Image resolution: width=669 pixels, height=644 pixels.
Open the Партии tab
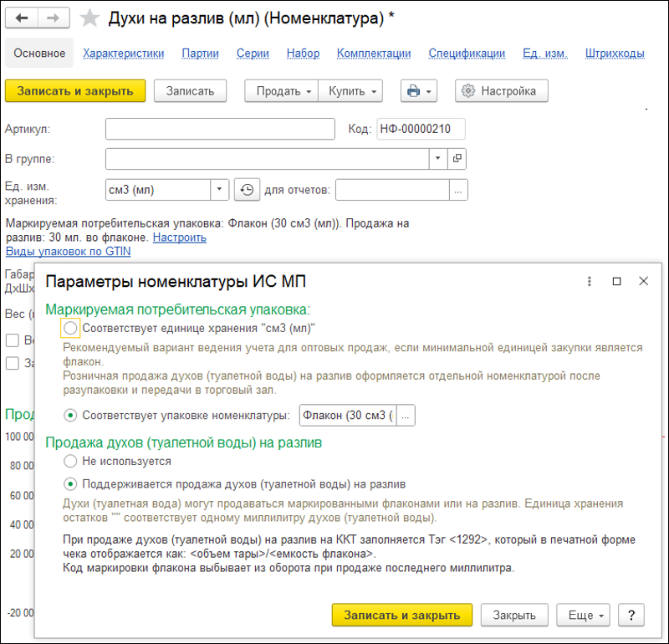click(x=200, y=54)
